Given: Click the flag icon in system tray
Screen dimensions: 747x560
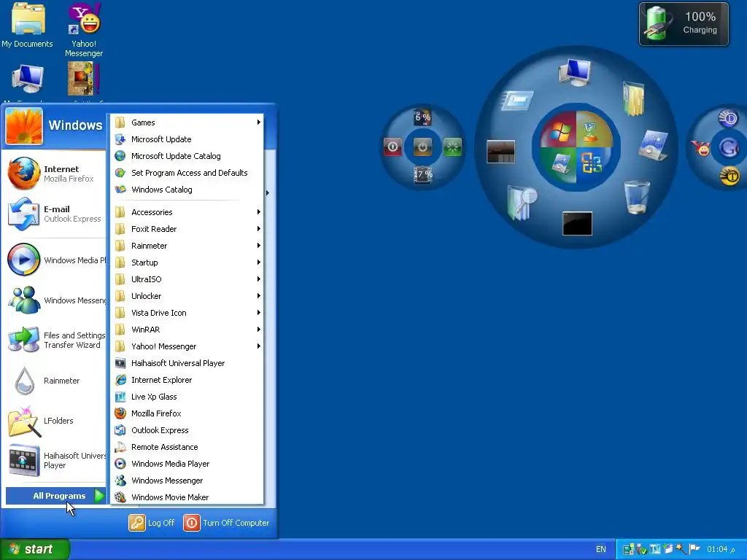Looking at the screenshot, I should (694, 549).
